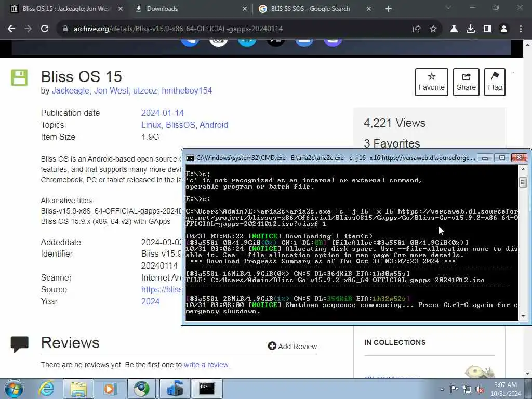Screen dimensions: 532x399
Task: Open author link Jon West
Action: 112,91
